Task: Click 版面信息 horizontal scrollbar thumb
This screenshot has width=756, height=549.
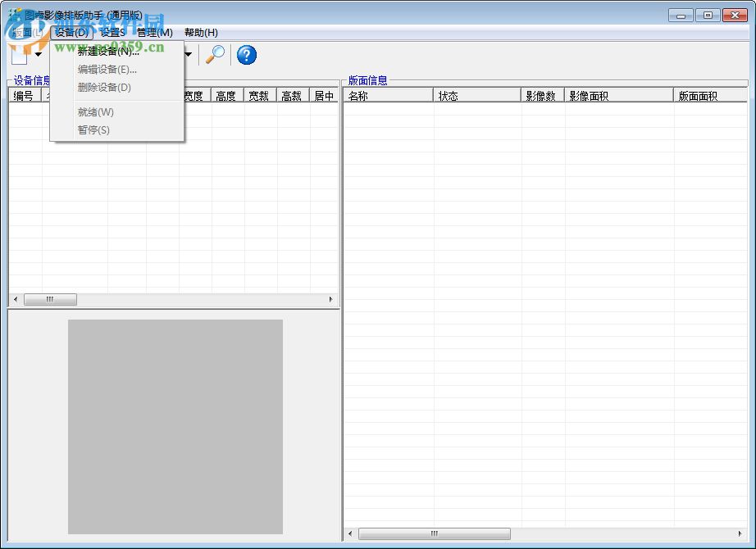Action: click(435, 533)
